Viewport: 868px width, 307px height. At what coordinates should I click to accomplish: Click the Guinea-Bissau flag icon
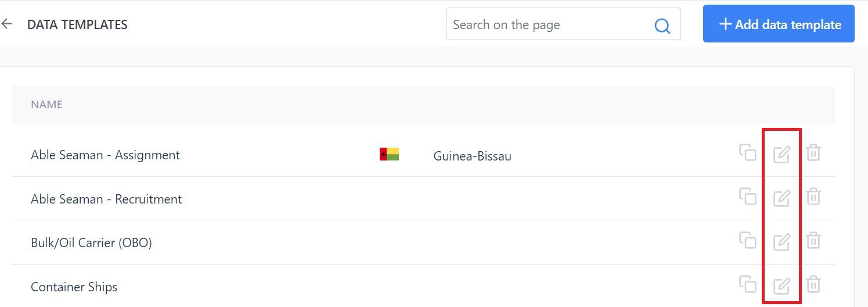coord(389,154)
